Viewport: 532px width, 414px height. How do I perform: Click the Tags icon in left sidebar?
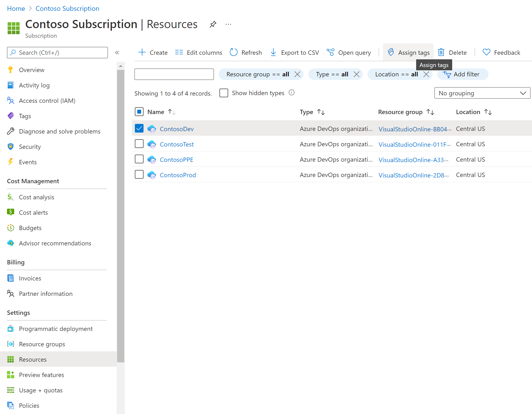pyautogui.click(x=10, y=116)
